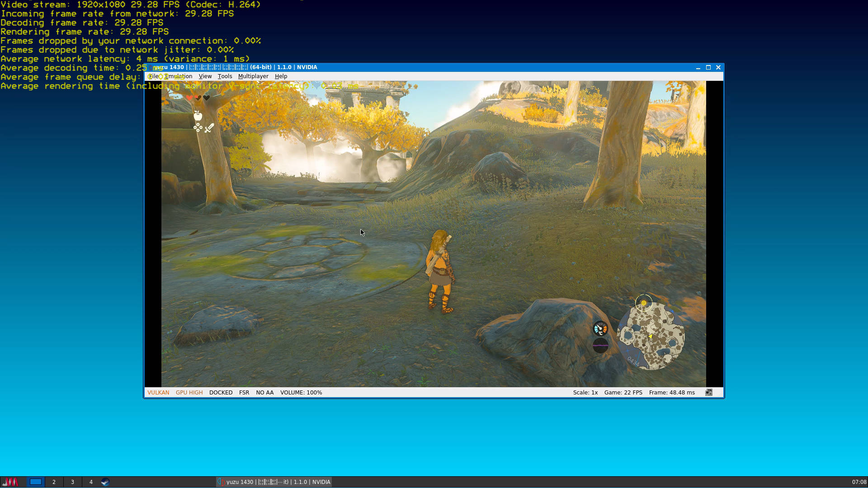Click the Steam tray icon in taskbar
This screenshot has height=488, width=868.
coord(105,482)
